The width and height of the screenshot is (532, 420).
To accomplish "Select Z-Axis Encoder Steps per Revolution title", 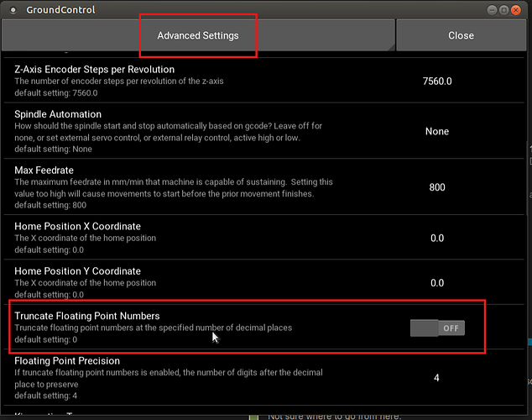I will (x=94, y=69).
